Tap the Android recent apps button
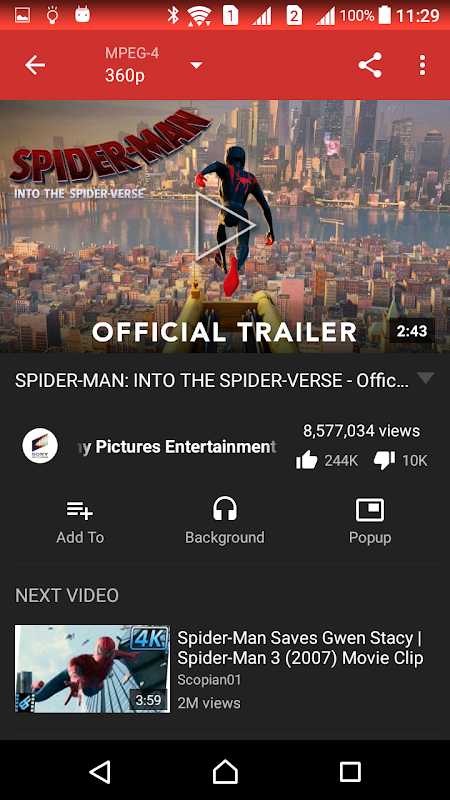The height and width of the screenshot is (800, 450). (350, 772)
